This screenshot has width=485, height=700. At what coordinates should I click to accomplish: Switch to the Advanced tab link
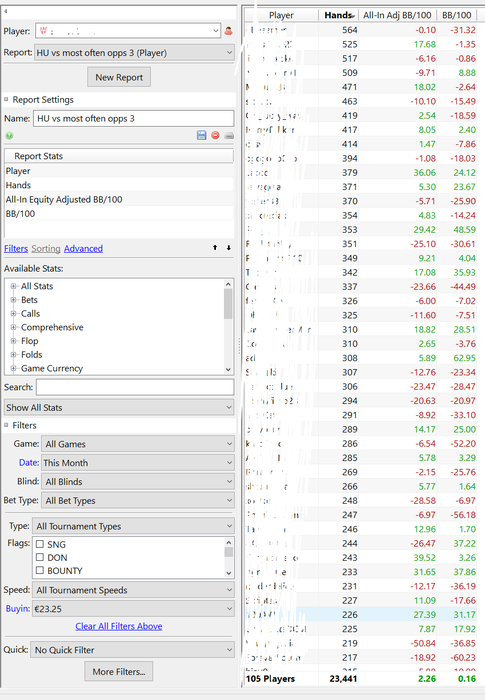coord(83,249)
